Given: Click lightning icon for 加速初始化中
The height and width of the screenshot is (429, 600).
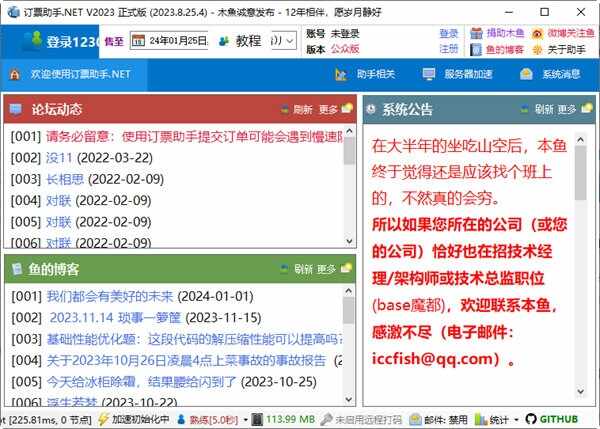Looking at the screenshot, I should click(103, 419).
